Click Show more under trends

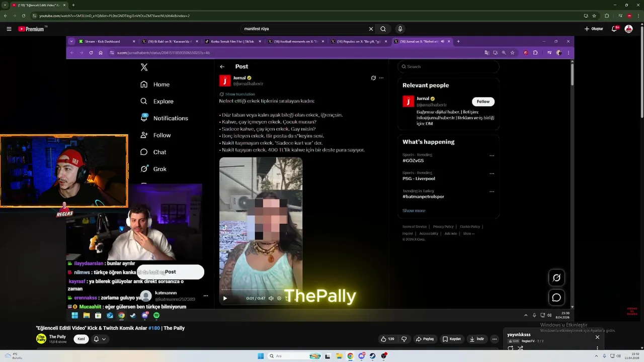[414, 211]
